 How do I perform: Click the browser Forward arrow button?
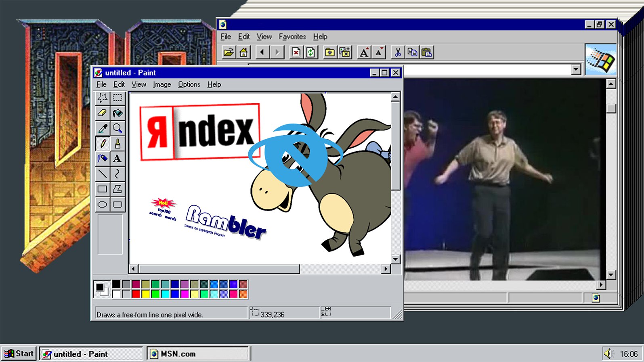(277, 52)
